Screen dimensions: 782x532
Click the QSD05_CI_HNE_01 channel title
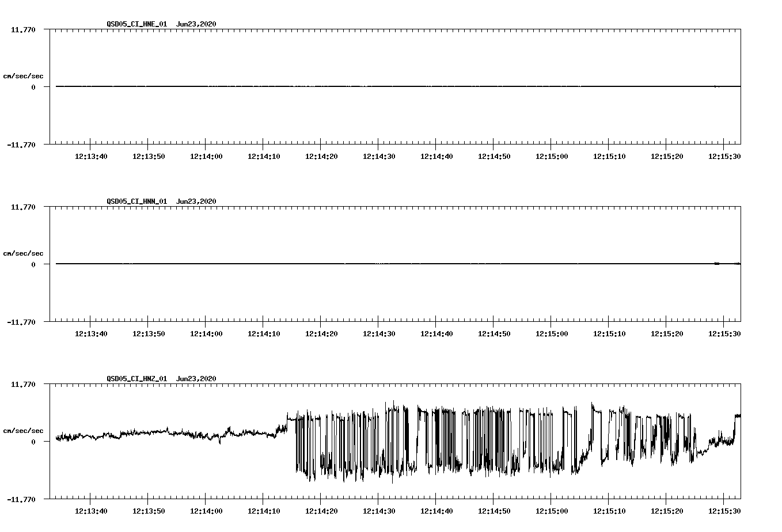[x=137, y=24]
